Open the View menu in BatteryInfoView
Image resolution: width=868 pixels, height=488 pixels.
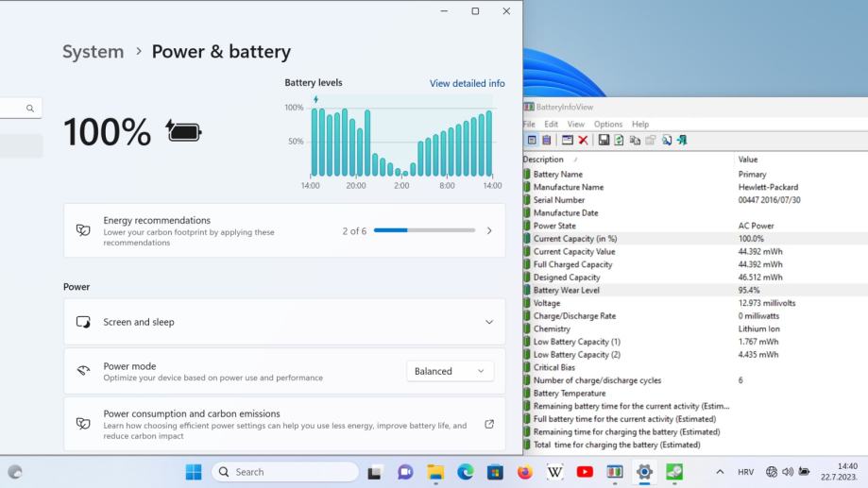pyautogui.click(x=575, y=124)
